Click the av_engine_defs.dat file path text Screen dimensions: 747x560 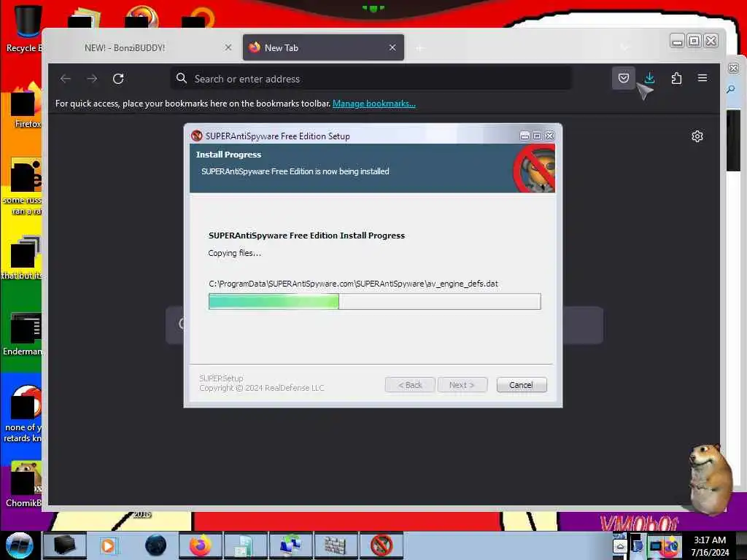click(x=354, y=284)
